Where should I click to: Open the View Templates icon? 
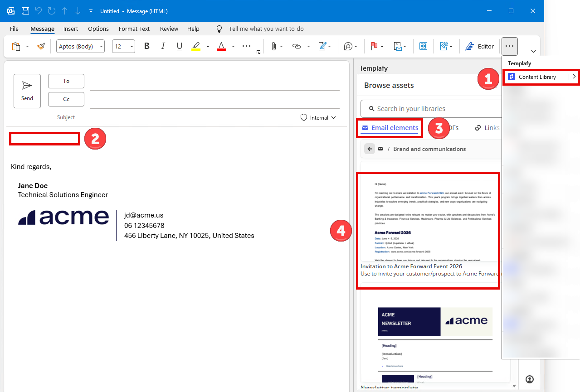[x=444, y=46]
